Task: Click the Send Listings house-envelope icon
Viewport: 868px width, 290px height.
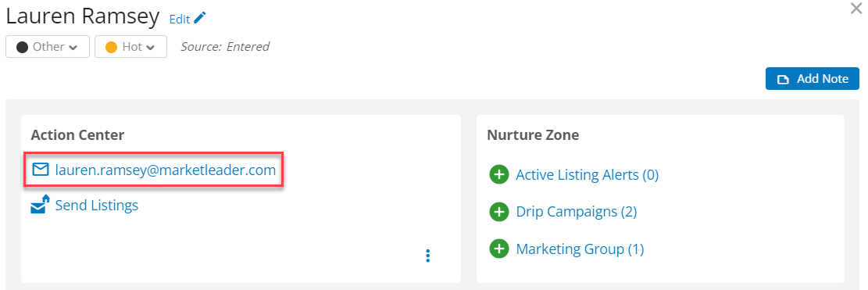Action: (40, 204)
